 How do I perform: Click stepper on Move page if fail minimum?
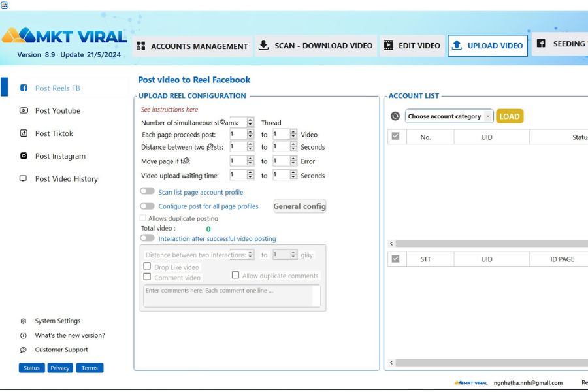tap(250, 161)
